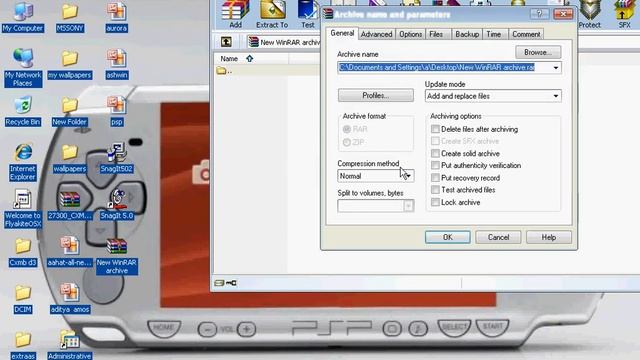640x360 pixels.
Task: Click the Browse... button
Action: [538, 52]
